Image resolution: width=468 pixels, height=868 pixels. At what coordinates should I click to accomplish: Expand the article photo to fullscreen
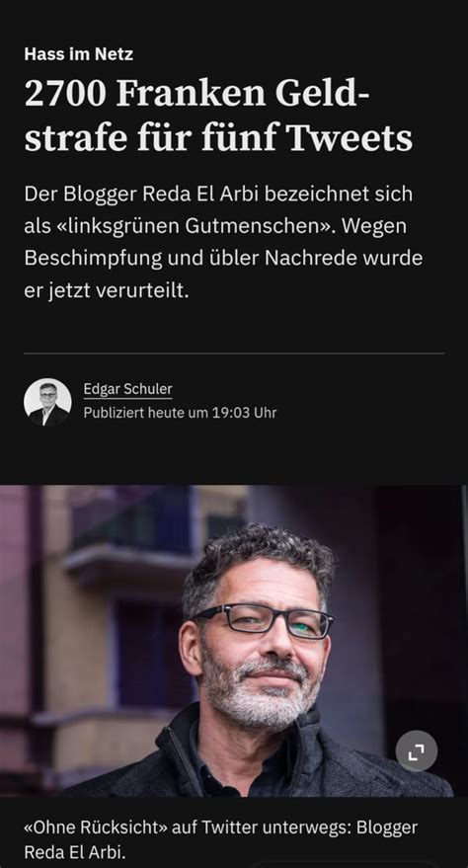pyautogui.click(x=416, y=751)
